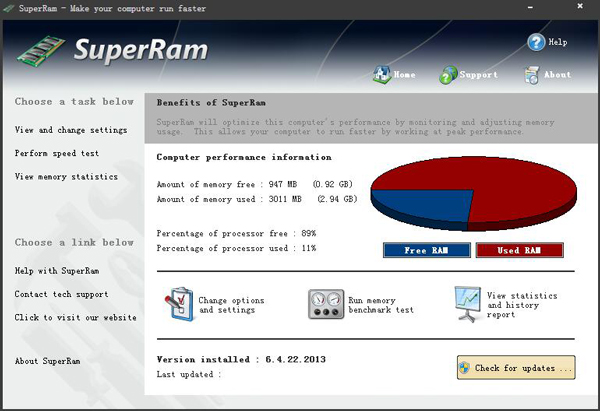Click the SuperRam title bar icon
This screenshot has height=411, width=600.
click(8, 8)
